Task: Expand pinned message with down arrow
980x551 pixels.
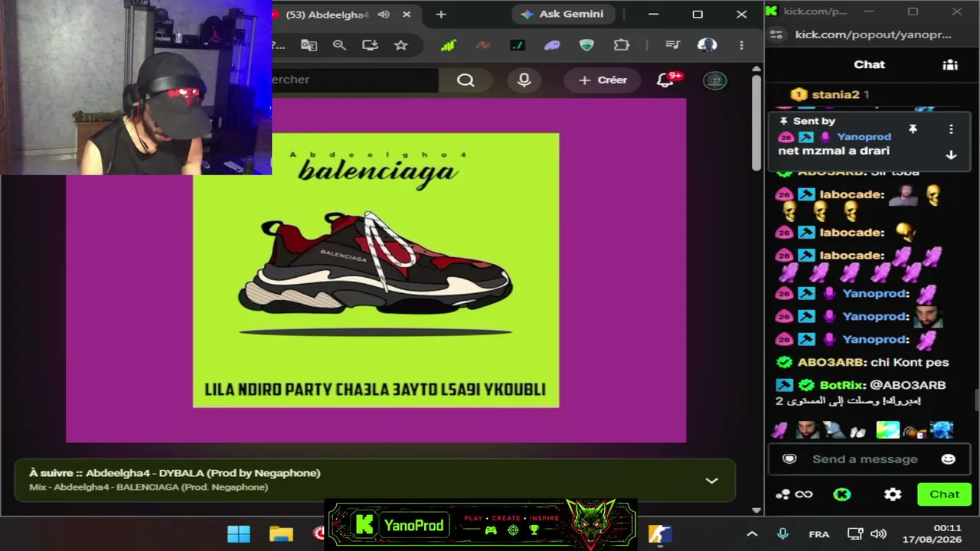Action: (x=951, y=155)
